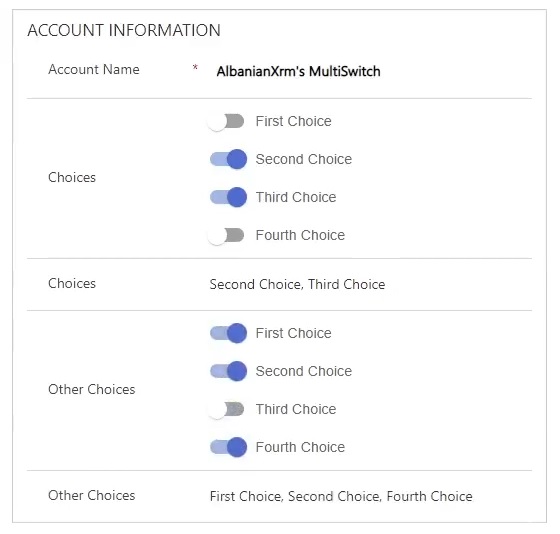
Task: Click the Other Choices label beside toggles
Action: tap(92, 389)
